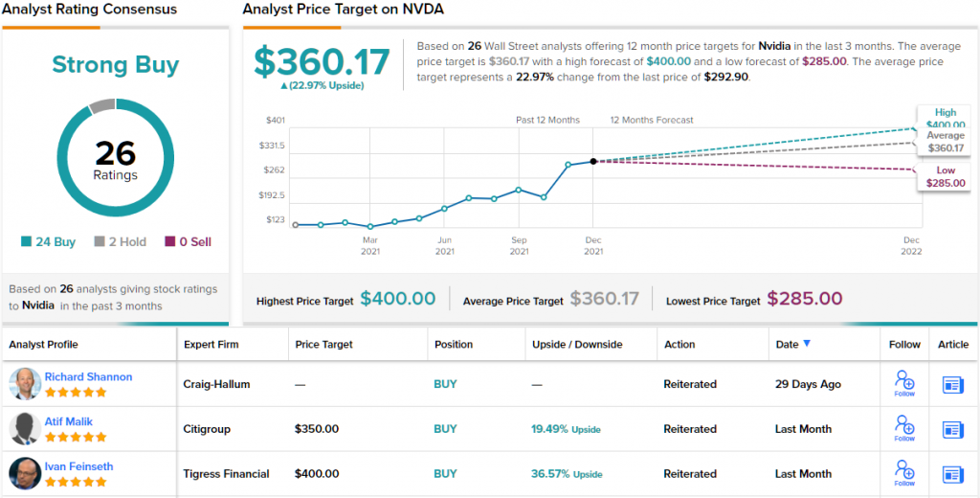Open Atif Malik analyst profile link
Viewport: 980px width, 498px height.
pos(69,421)
